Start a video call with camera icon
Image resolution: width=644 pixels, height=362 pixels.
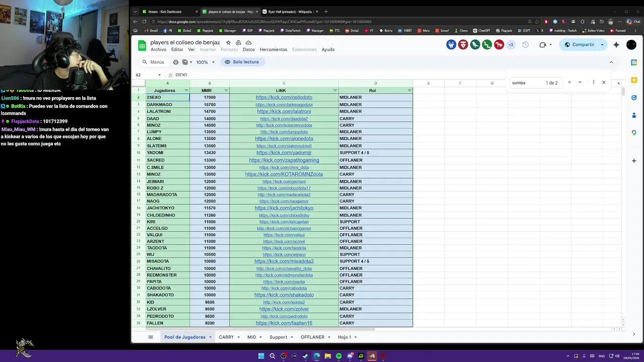542,45
